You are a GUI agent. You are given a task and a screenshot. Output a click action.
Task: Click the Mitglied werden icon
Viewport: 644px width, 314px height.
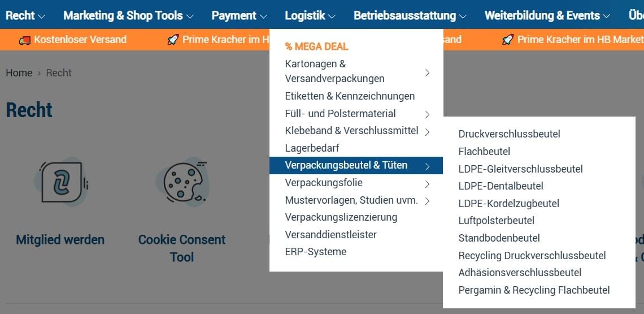(x=61, y=182)
